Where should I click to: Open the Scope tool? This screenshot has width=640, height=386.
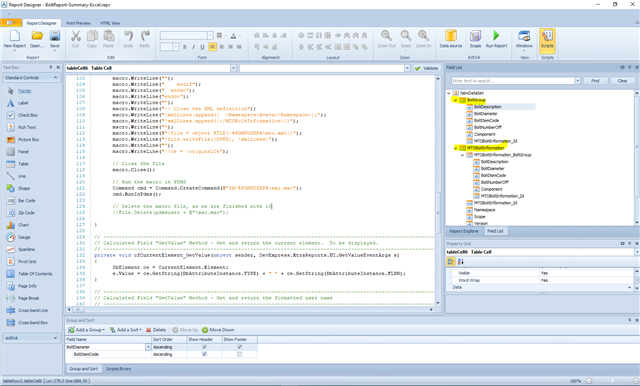[x=475, y=39]
